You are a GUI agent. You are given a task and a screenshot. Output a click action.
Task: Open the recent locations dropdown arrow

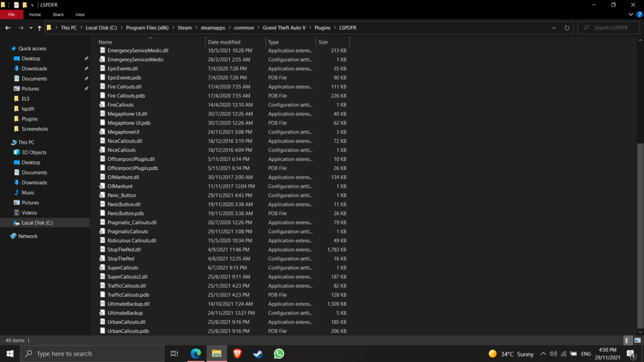(x=31, y=28)
